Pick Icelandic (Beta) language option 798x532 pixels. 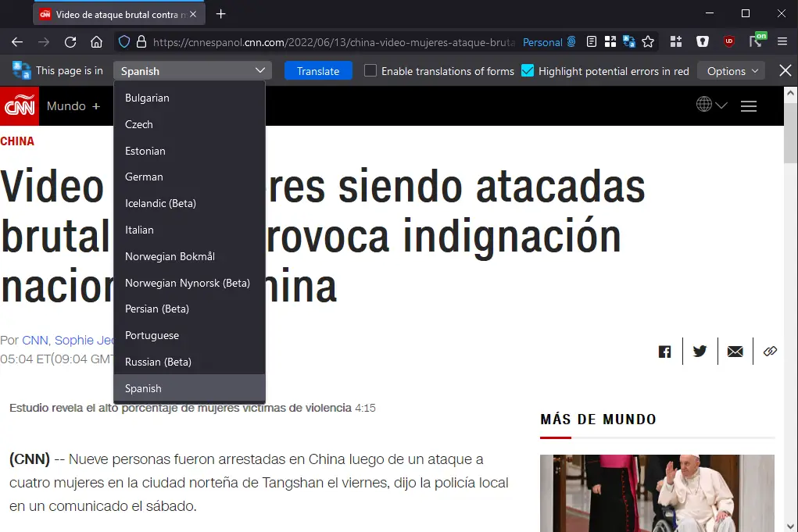coord(189,203)
